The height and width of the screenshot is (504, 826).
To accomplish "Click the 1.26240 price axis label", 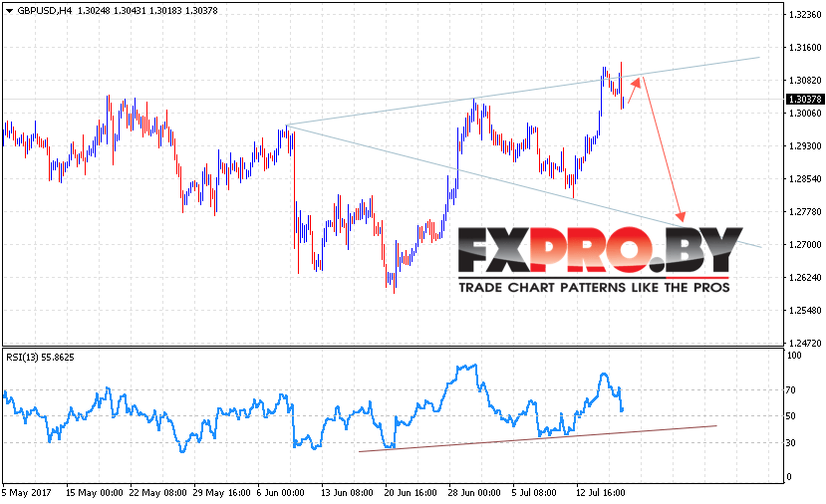I will pos(805,278).
